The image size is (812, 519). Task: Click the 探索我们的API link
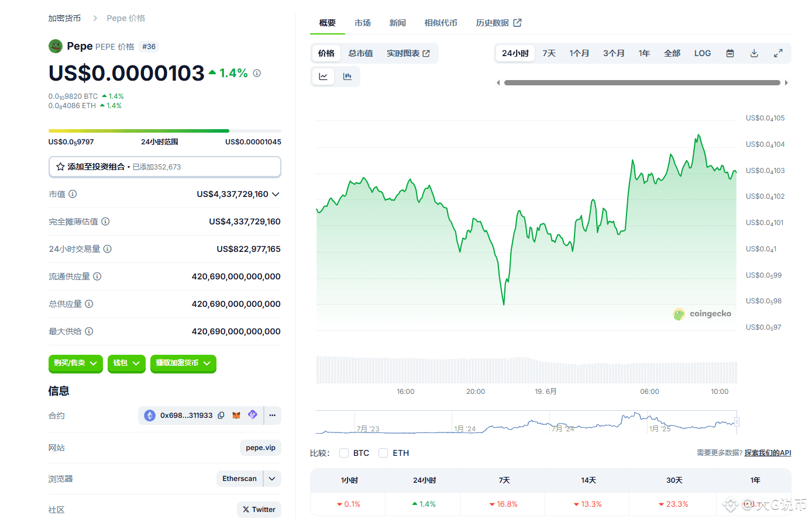(x=768, y=453)
